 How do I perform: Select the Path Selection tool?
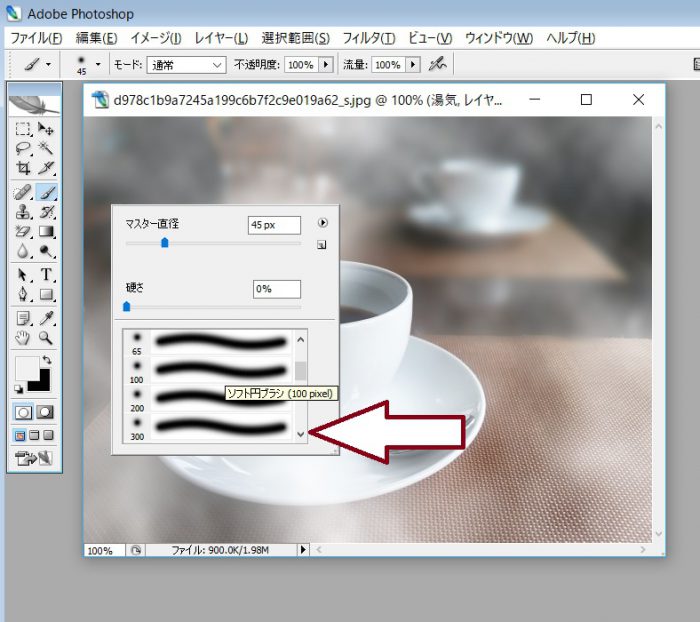tap(23, 275)
